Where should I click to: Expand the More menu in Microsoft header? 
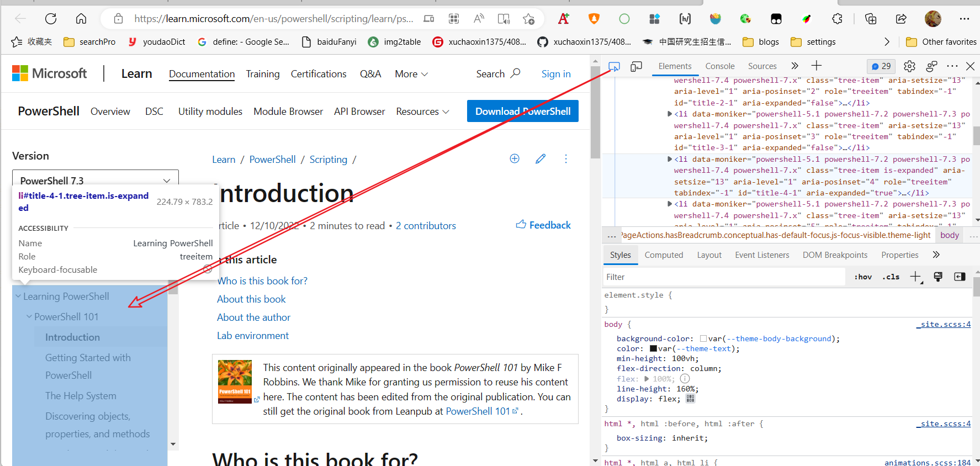tap(411, 74)
